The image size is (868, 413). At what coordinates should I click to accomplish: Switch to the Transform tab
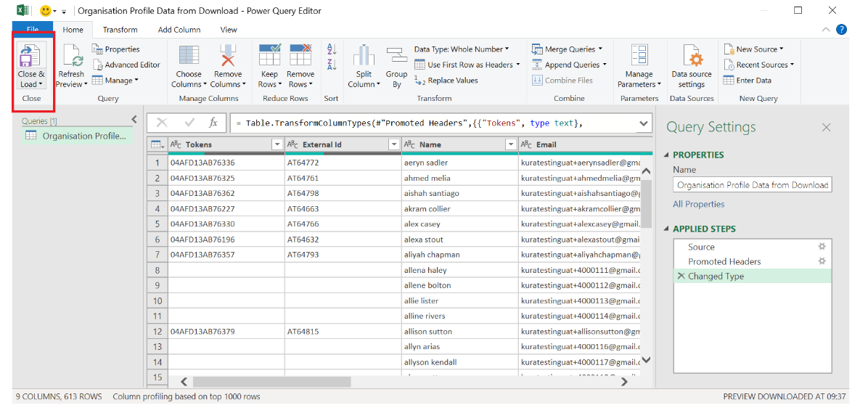pyautogui.click(x=120, y=29)
